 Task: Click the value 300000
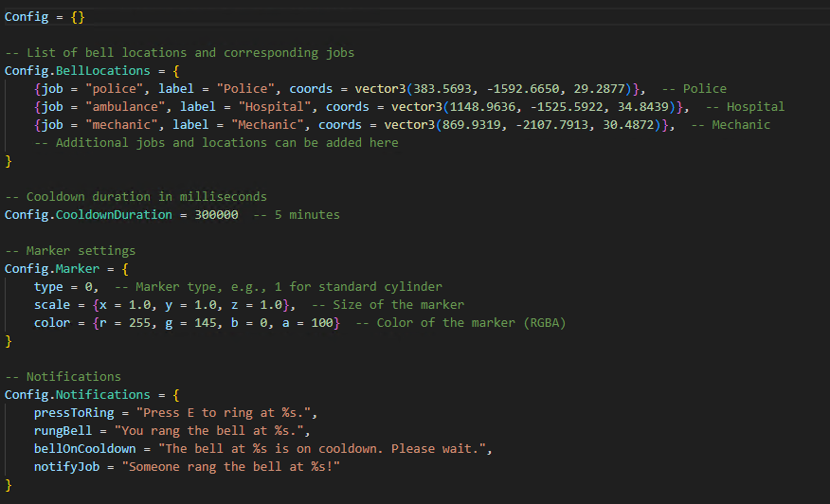[216, 215]
